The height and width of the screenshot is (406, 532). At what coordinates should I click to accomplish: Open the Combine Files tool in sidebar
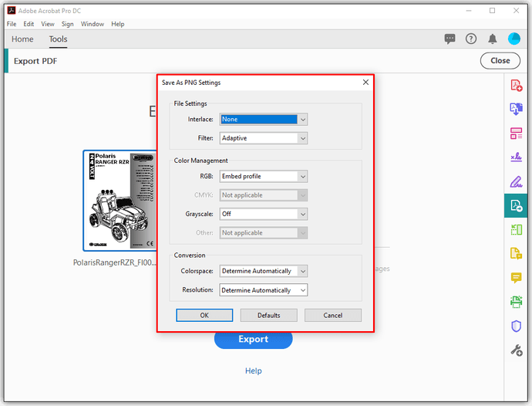[516, 109]
